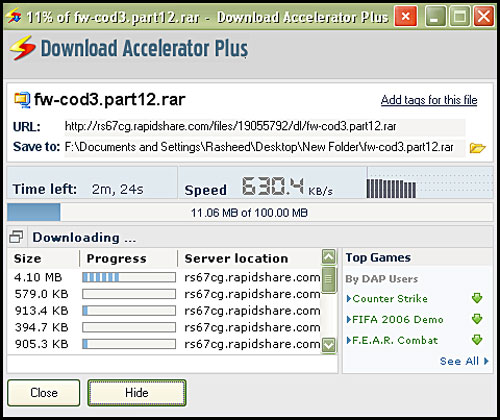
Task: Select the 4.10 MB connection row
Action: pos(164,277)
